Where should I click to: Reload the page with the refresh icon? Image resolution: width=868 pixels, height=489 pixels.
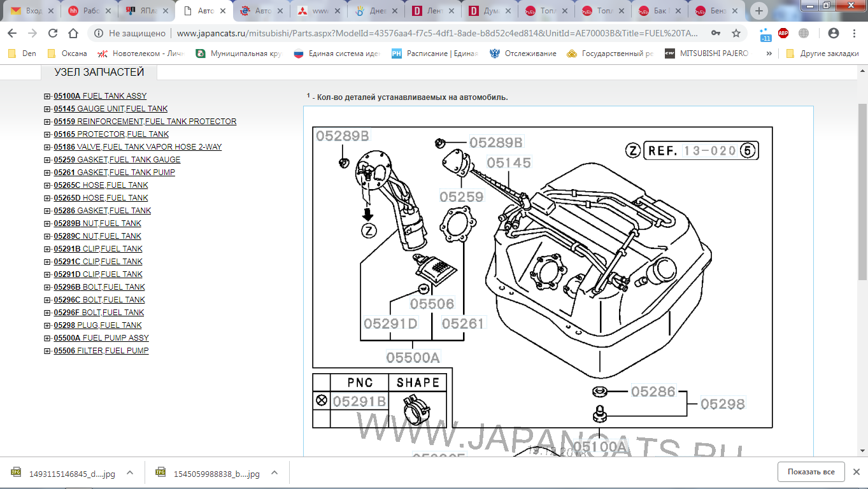pos(53,33)
